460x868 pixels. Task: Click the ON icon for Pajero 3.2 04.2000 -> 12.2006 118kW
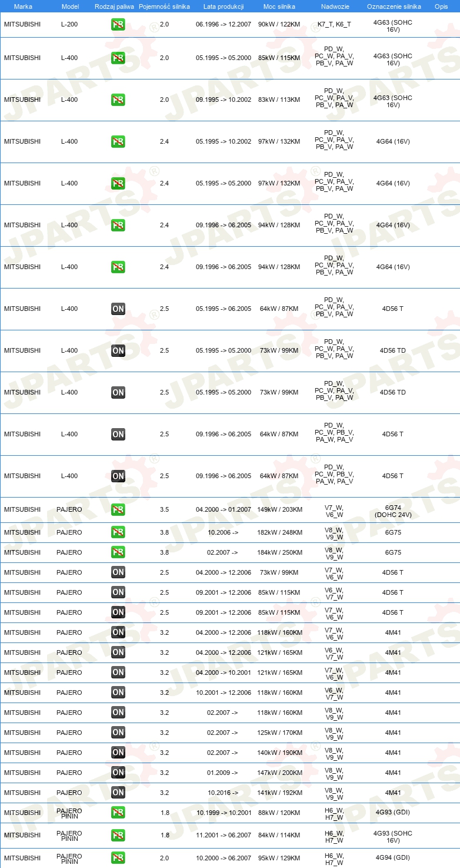[118, 632]
